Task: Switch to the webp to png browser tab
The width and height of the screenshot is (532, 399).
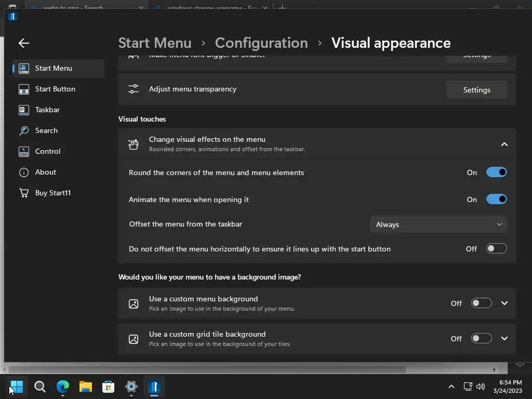Action: (87, 6)
